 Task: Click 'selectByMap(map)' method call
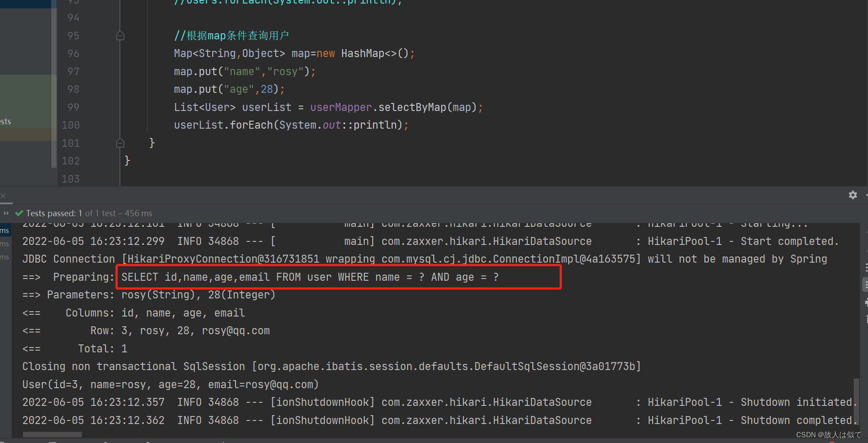[x=427, y=107]
